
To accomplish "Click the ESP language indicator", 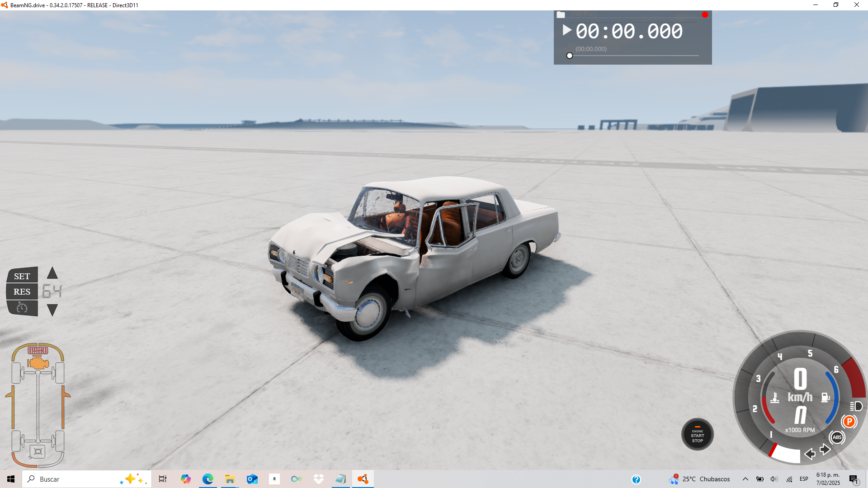I will pos(804,479).
